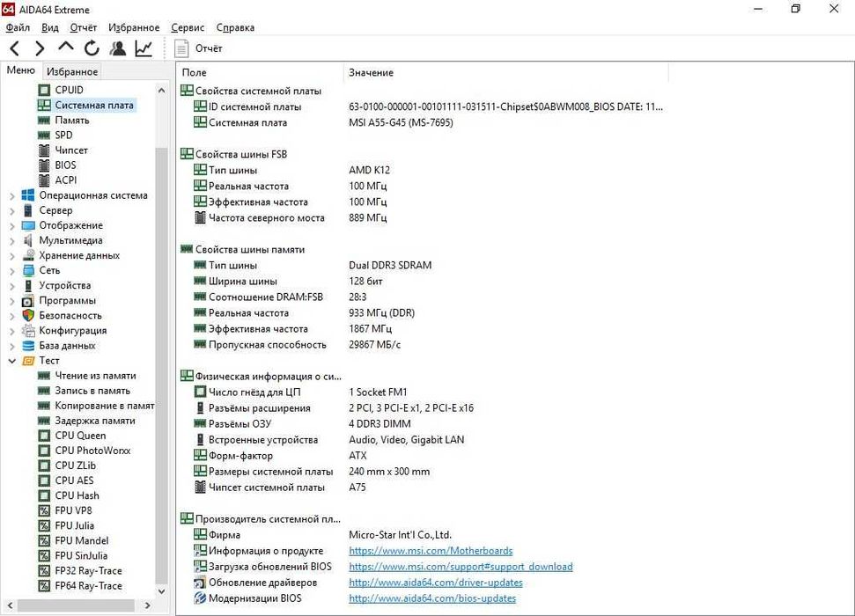Select the FP64 Ray-Trace test

88,586
